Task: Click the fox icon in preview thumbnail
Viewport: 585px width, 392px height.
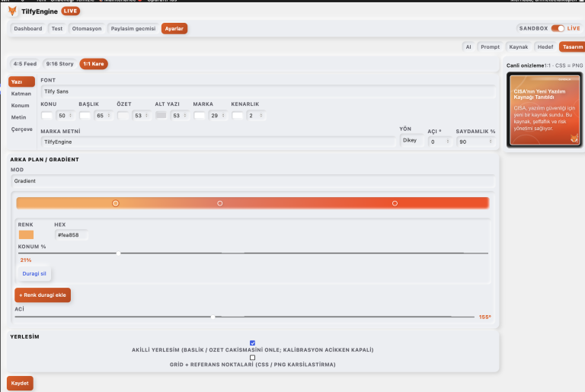Action: [574, 139]
